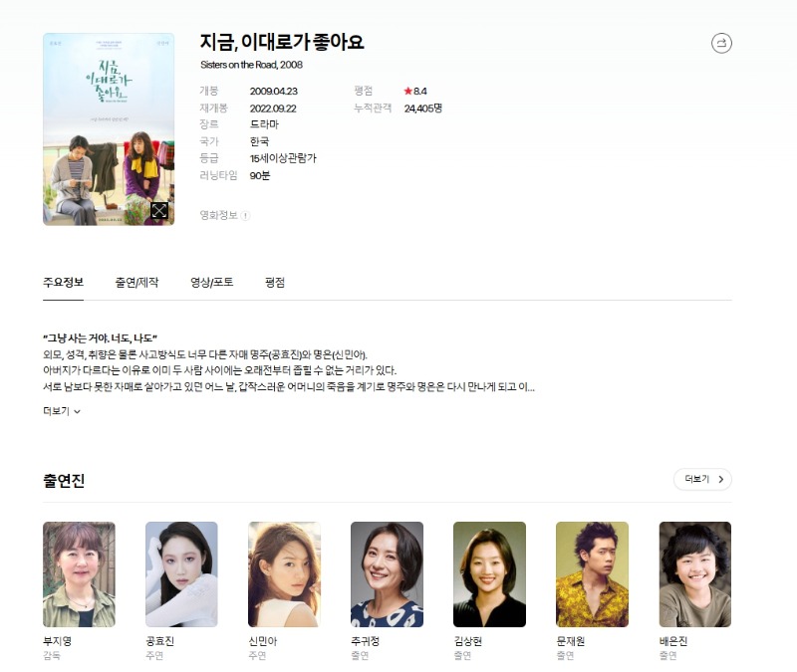
Task: Switch to the 출연/제작 tab
Action: [x=136, y=283]
